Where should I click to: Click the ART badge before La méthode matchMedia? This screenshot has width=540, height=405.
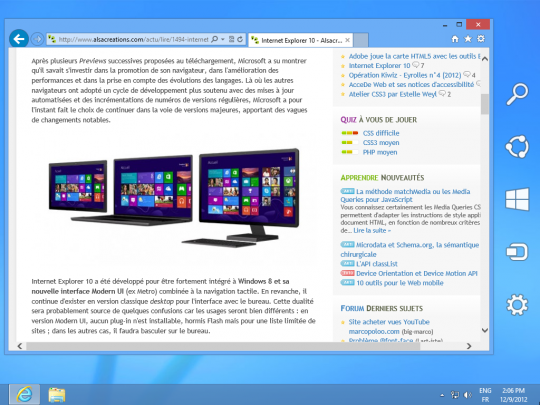(347, 191)
